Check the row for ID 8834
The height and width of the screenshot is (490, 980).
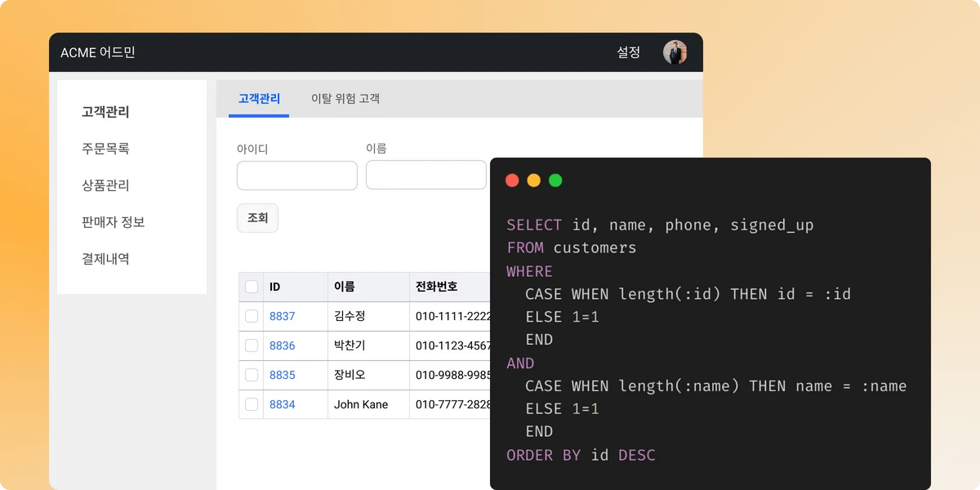(252, 404)
